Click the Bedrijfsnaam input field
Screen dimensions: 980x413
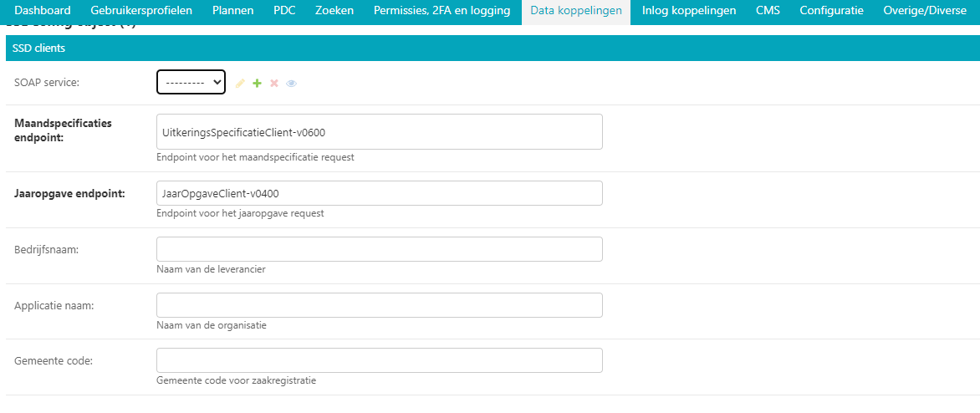click(x=379, y=249)
